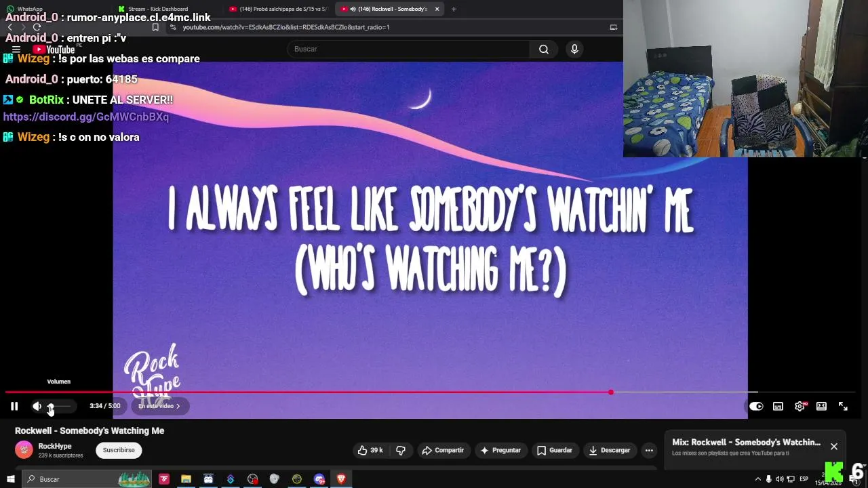Open the system tray microphone icon

click(x=768, y=479)
